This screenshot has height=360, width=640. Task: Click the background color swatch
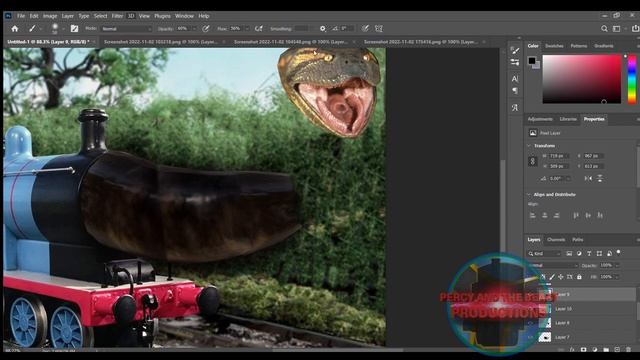point(537,65)
